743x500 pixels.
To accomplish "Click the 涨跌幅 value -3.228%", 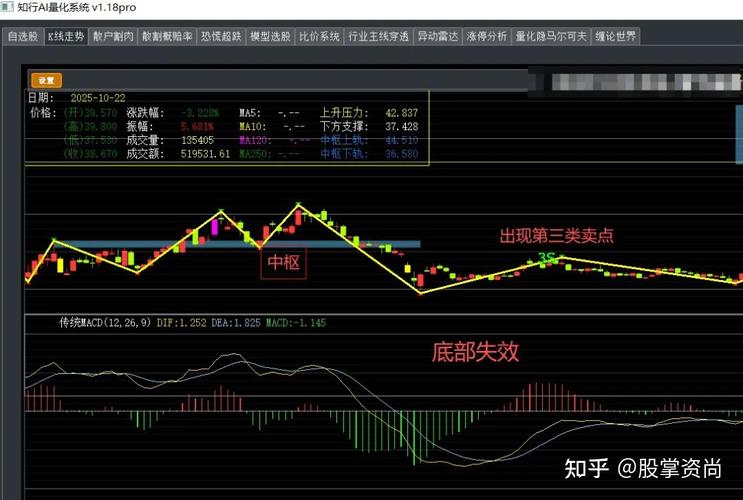I will [200, 113].
